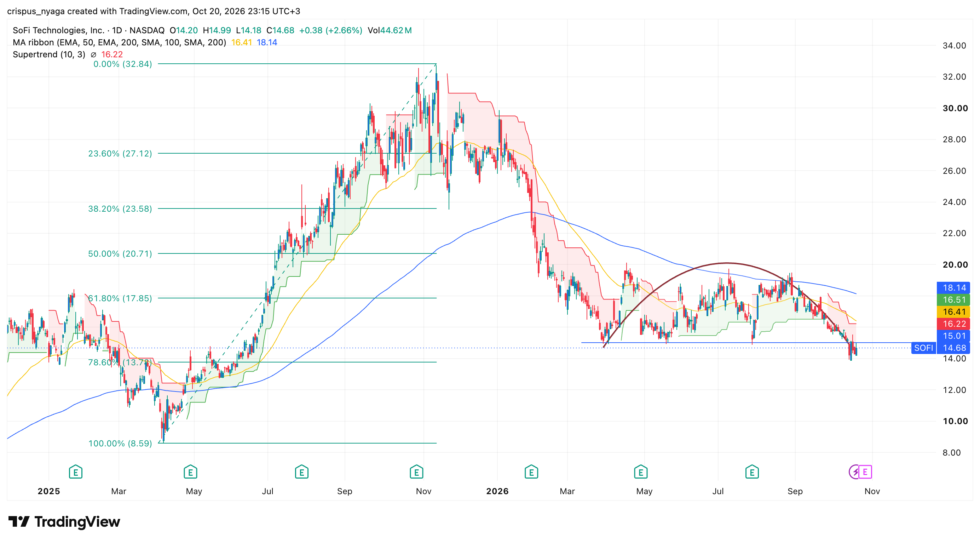Screen dimensions: 980x543
Task: Click the 38.20% (23.58) Fibonacci label
Action: click(x=120, y=208)
